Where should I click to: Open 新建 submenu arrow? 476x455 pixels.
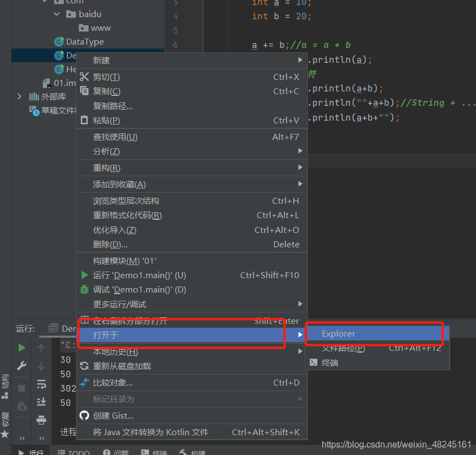[300, 60]
